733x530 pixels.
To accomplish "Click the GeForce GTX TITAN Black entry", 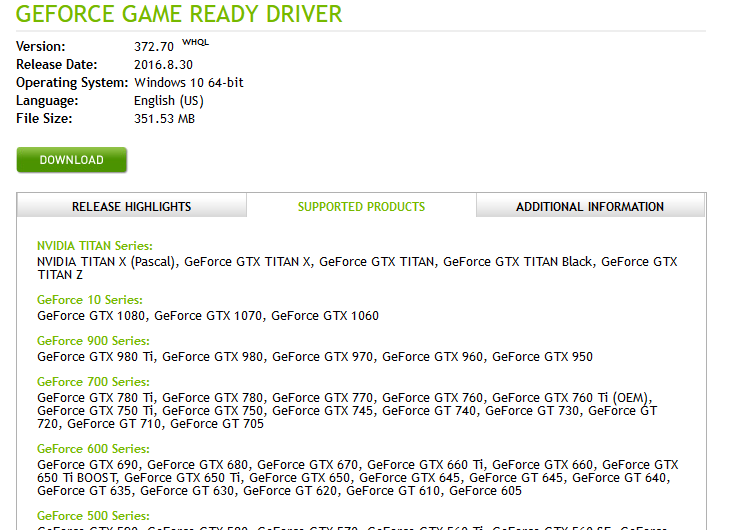I will click(517, 262).
